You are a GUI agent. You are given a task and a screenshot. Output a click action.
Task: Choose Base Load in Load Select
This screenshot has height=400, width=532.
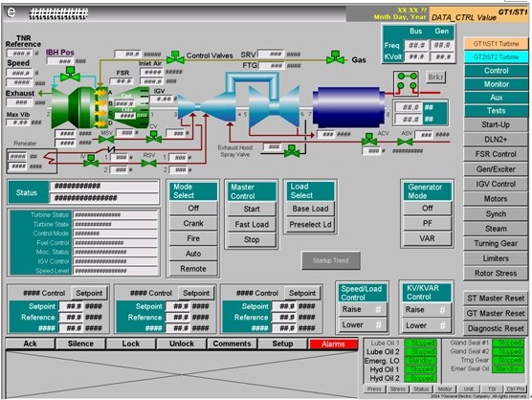[310, 209]
